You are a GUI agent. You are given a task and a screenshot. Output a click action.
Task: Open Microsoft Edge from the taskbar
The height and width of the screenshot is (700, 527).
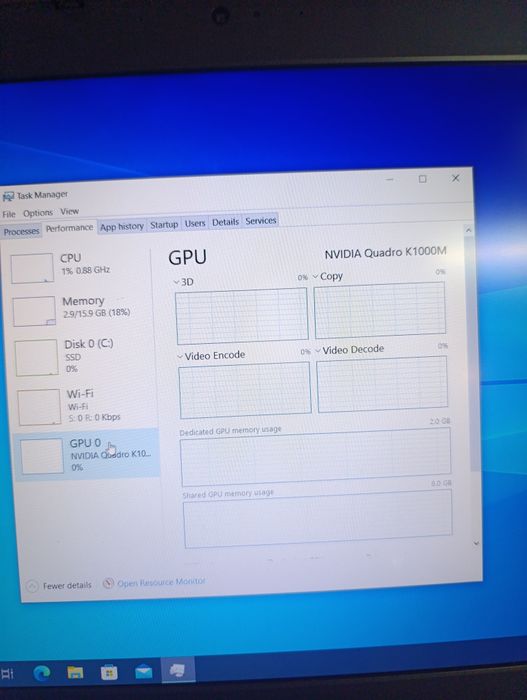tap(42, 672)
